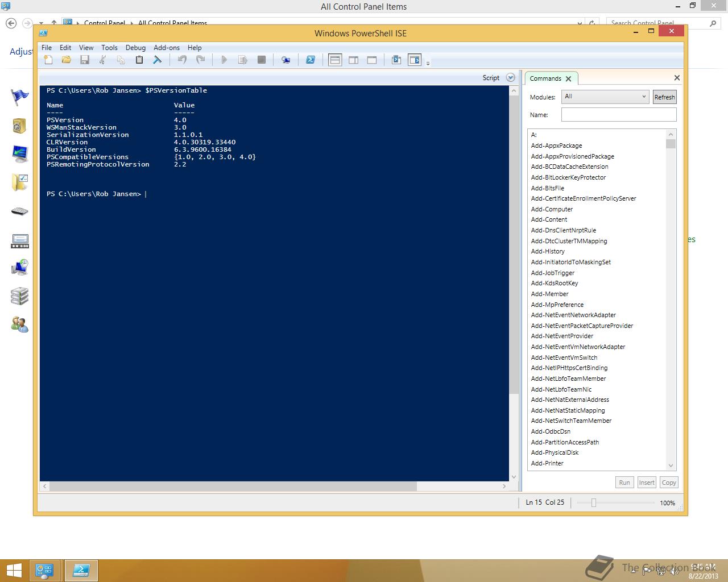Click the Name input field

[x=619, y=115]
